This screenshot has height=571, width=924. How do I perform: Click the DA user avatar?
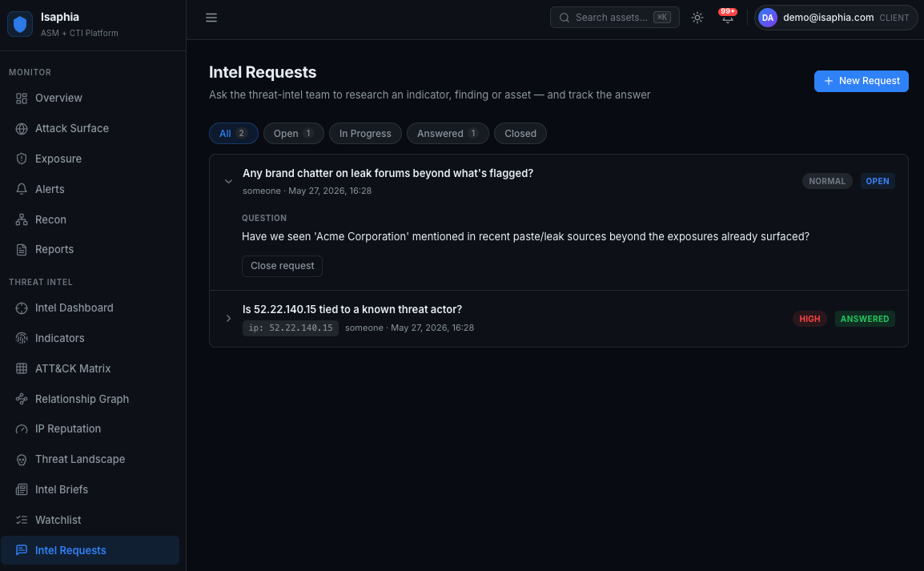[x=767, y=18]
